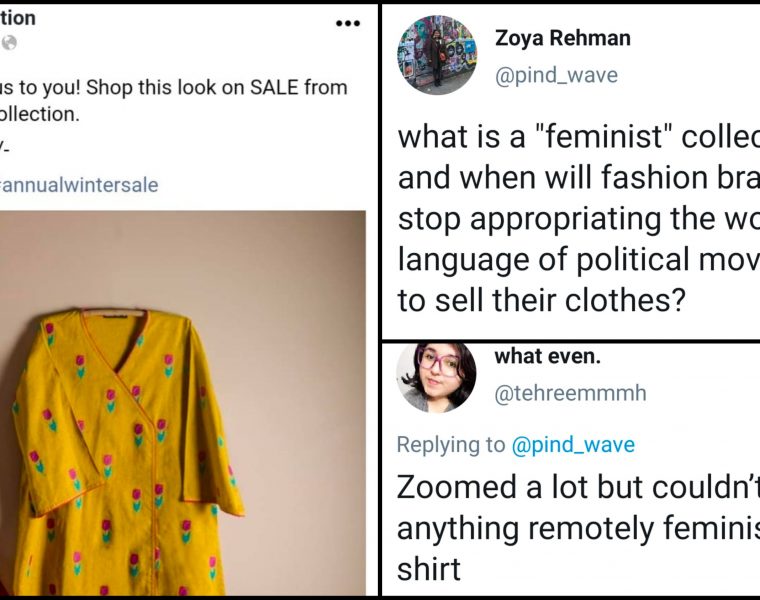The width and height of the screenshot is (760, 600).
Task: Open the @pind_wave mention in the reply line
Action: tap(573, 445)
